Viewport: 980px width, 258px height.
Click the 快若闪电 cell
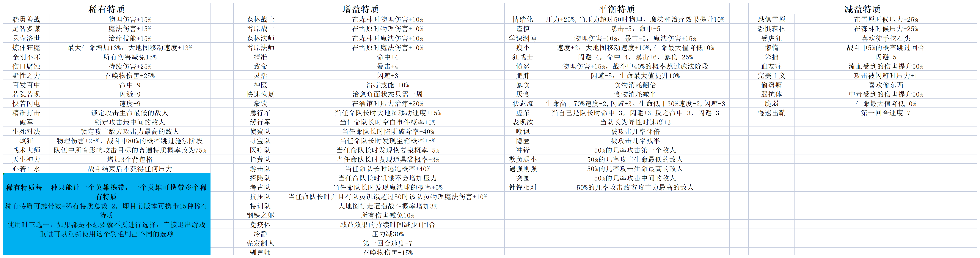pos(26,103)
